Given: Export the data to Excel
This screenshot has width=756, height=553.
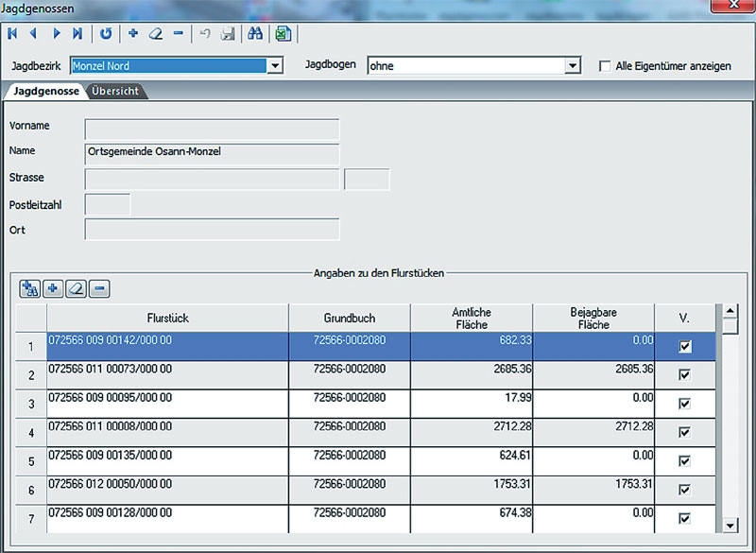Looking at the screenshot, I should [x=283, y=34].
